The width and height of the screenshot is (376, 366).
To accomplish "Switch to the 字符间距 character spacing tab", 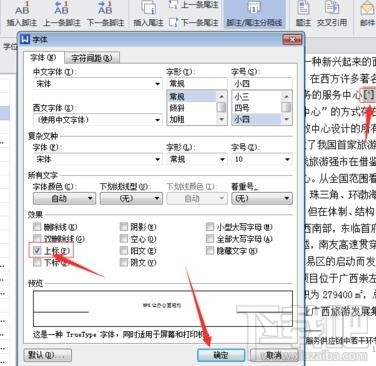I will point(92,58).
